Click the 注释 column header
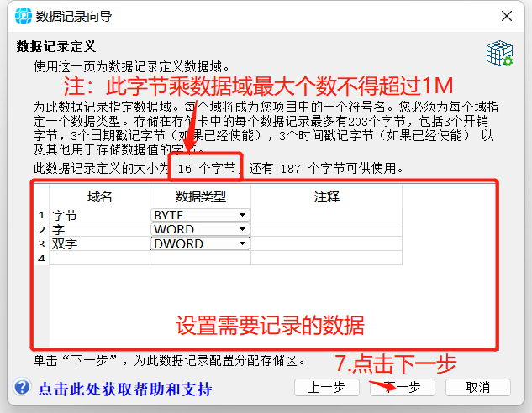 point(326,196)
